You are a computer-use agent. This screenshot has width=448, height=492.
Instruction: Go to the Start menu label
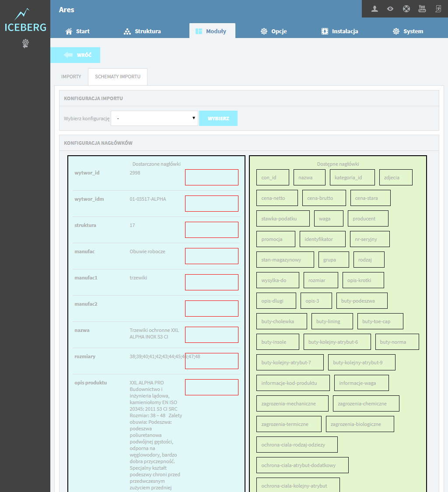pos(83,31)
